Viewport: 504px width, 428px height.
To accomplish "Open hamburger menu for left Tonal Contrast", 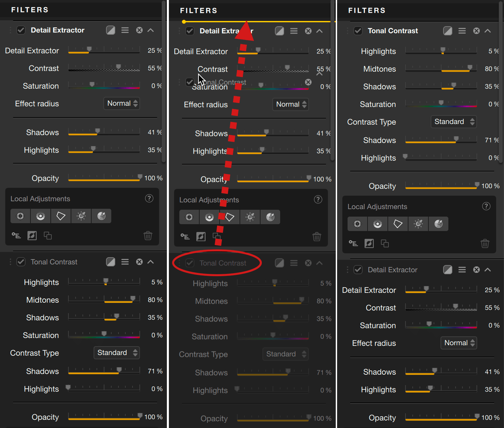I will [125, 262].
